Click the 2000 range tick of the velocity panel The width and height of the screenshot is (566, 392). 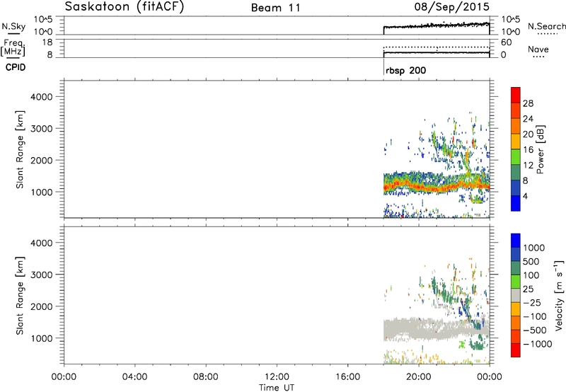click(42, 306)
